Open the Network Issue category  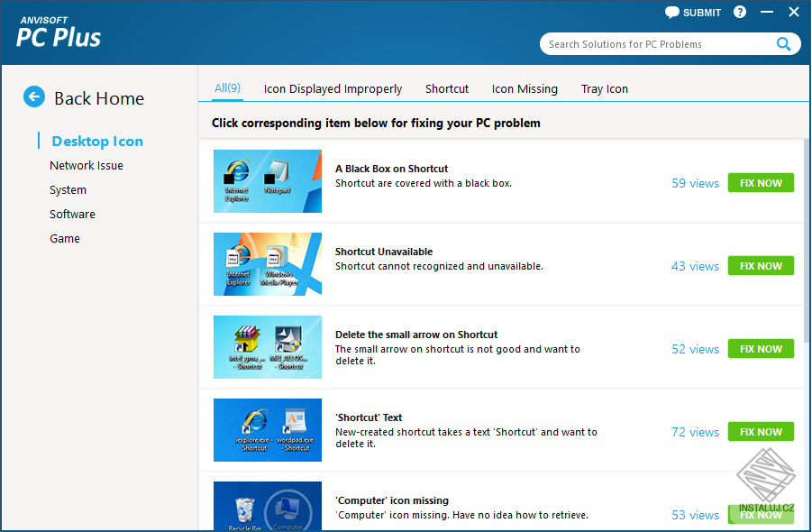pos(87,166)
